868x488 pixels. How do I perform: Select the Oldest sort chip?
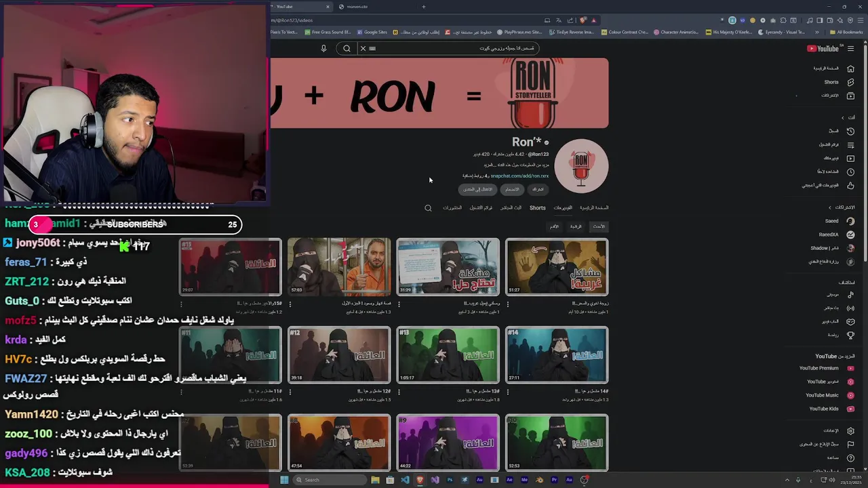[x=554, y=226]
